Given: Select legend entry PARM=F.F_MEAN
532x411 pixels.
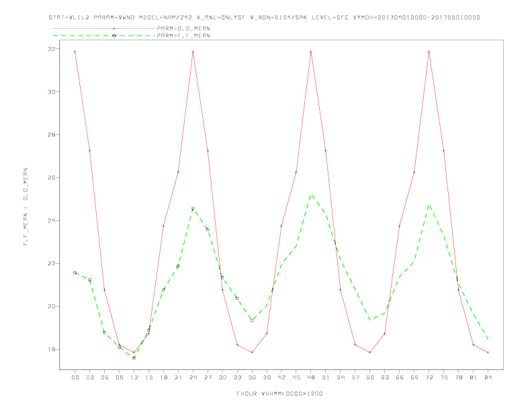Looking at the screenshot, I should tap(183, 36).
